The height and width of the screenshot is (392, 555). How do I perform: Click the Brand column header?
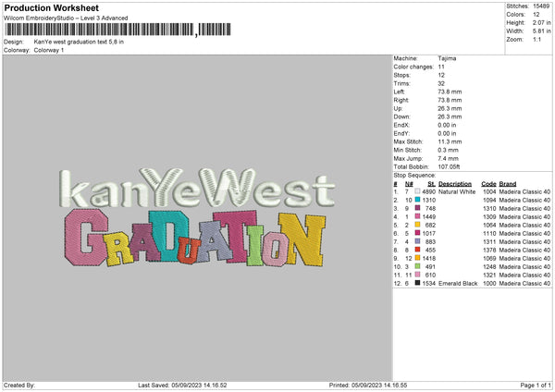(x=508, y=183)
